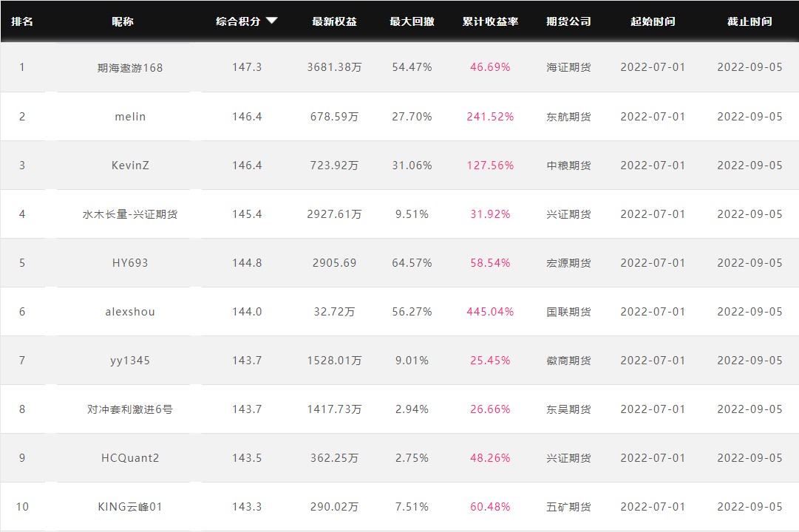
Task: Open nickname yy1345
Action: pyautogui.click(x=130, y=361)
